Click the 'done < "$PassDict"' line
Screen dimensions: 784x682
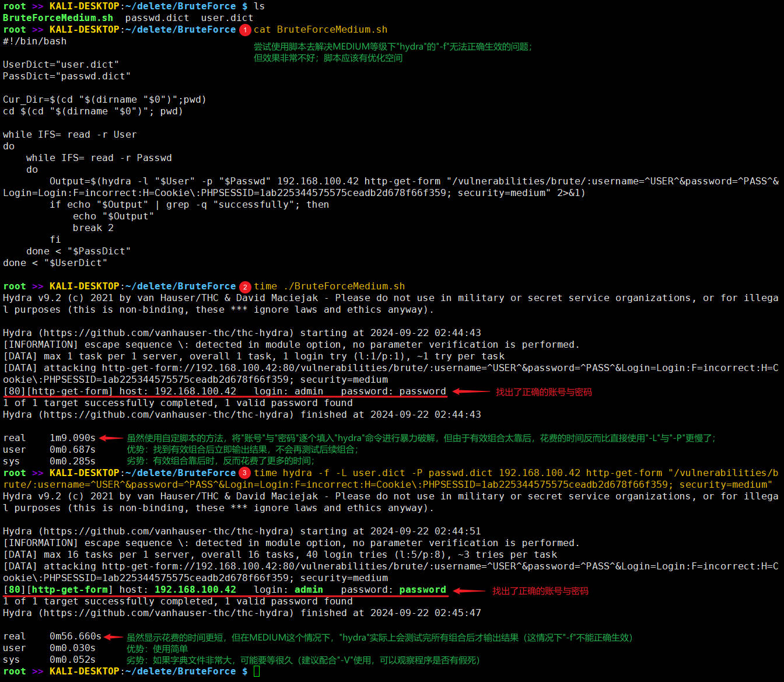coord(79,251)
